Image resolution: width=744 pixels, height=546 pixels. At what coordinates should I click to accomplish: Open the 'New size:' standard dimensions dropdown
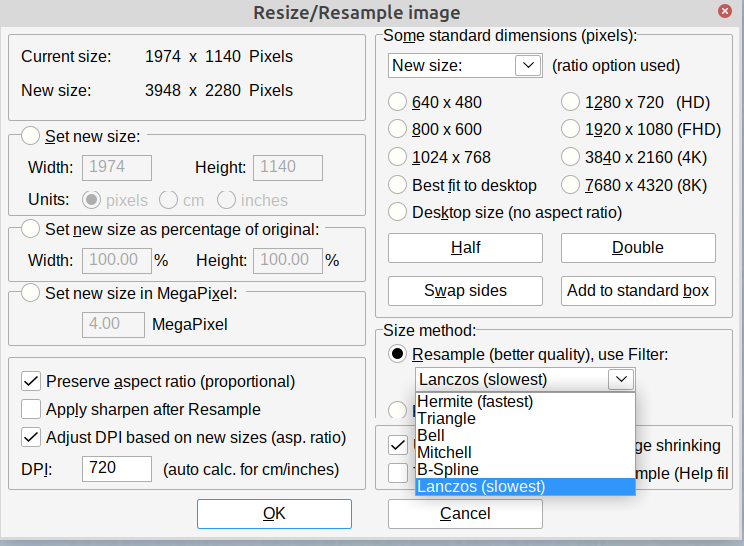tap(464, 66)
